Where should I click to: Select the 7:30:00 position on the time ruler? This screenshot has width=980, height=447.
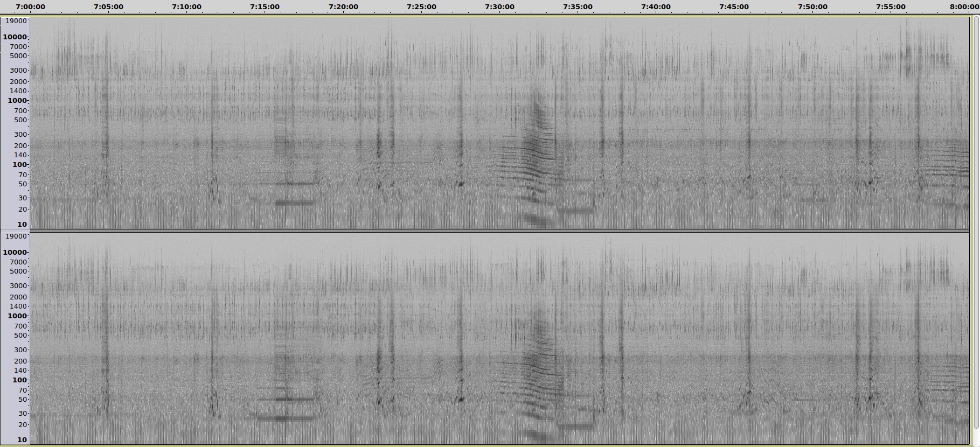click(x=499, y=7)
